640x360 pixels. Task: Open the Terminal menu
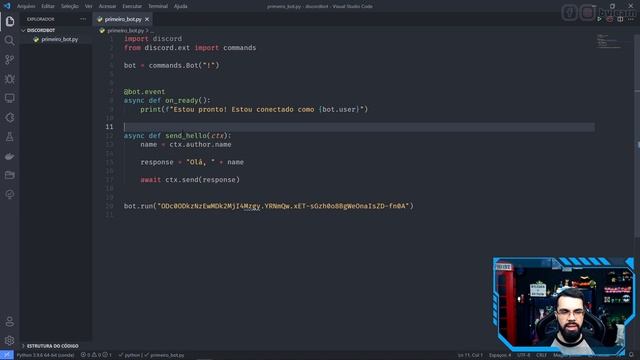pos(158,6)
